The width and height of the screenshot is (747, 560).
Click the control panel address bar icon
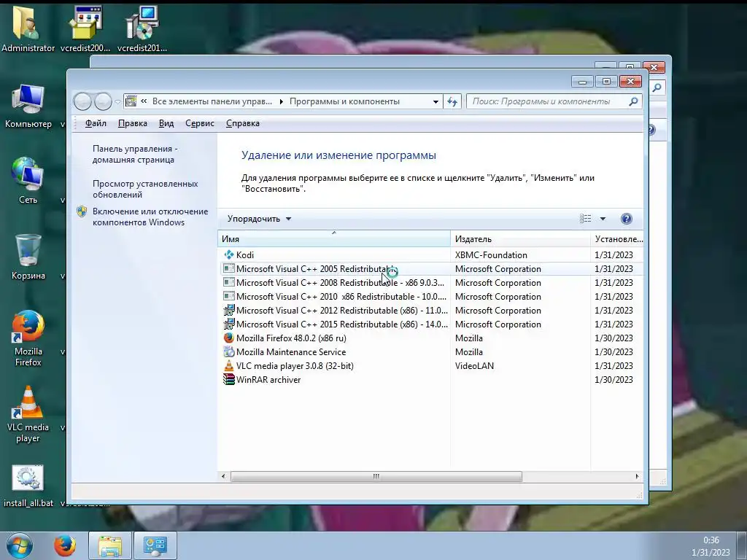pos(131,101)
